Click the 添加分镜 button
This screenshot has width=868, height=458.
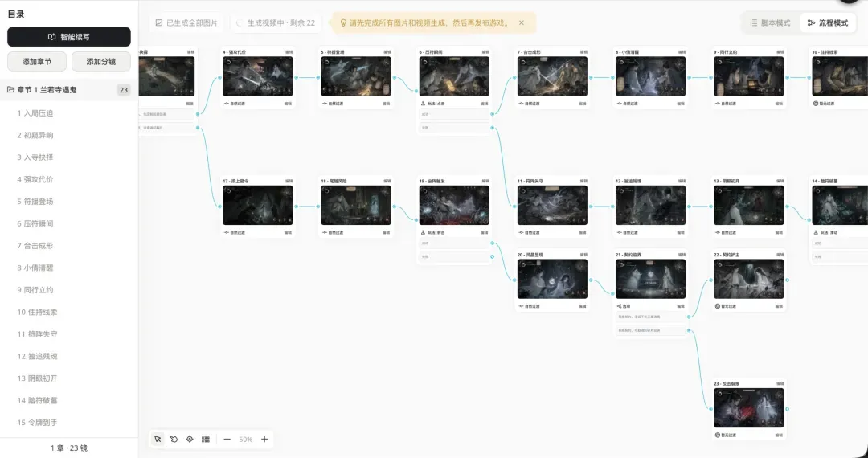coord(101,61)
